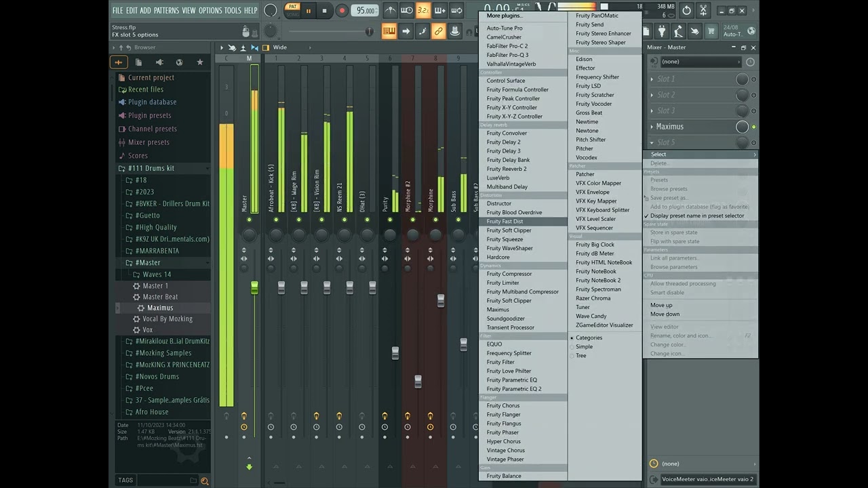Click the plugin picker hat icon
This screenshot has width=868, height=488.
pos(455,31)
